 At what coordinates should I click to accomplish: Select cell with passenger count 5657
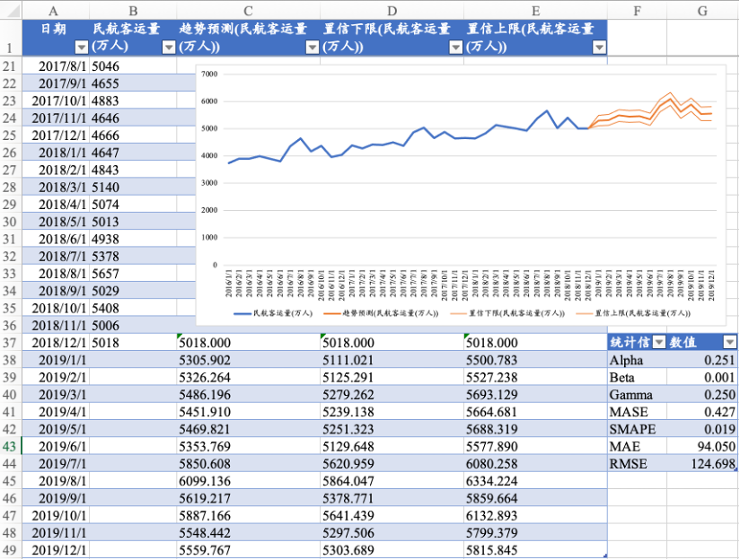coord(133,273)
